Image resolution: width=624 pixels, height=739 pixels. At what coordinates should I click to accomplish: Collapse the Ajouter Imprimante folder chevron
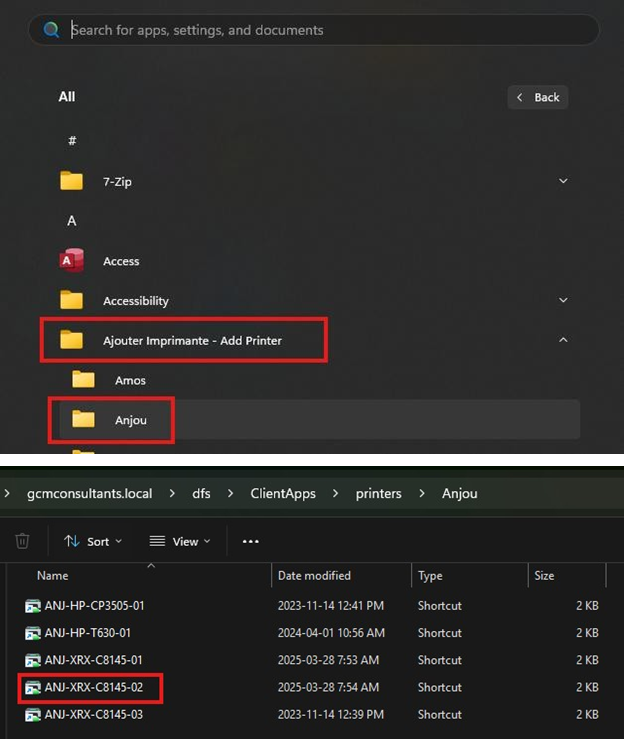tap(563, 340)
